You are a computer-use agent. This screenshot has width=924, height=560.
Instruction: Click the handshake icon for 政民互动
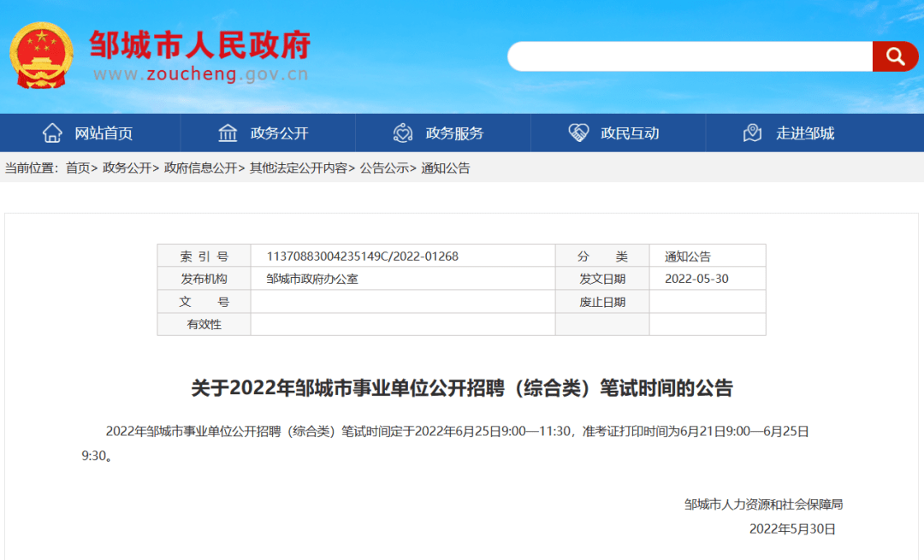(x=580, y=133)
